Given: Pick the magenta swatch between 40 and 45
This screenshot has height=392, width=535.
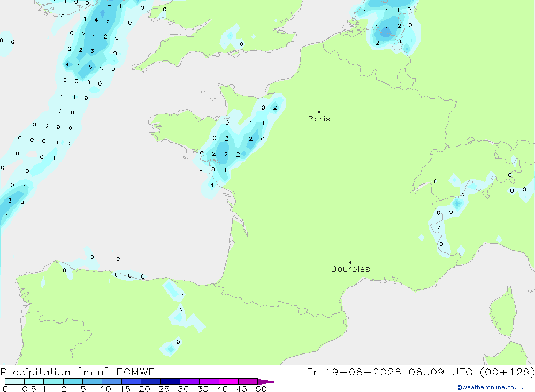Looking at the screenshot, I should [x=228, y=381].
